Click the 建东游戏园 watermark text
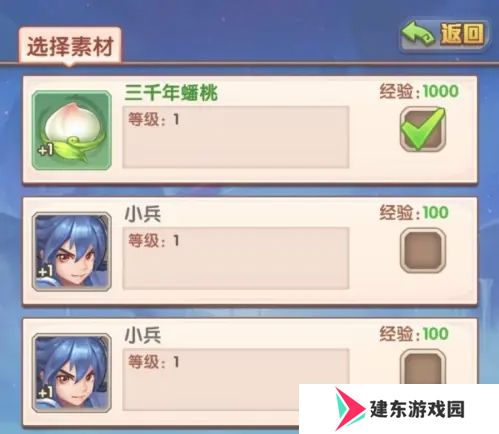 tap(417, 409)
